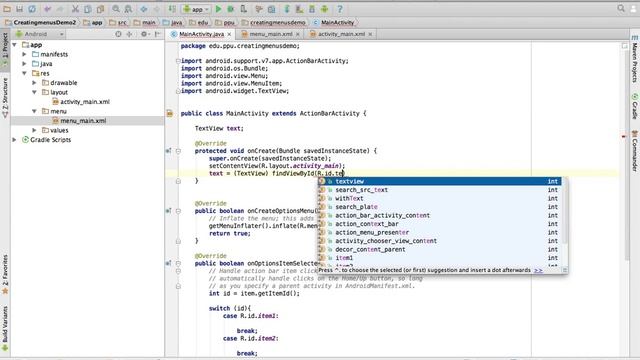Collapse the res folder
The width and height of the screenshot is (640, 360).
[x=24, y=73]
